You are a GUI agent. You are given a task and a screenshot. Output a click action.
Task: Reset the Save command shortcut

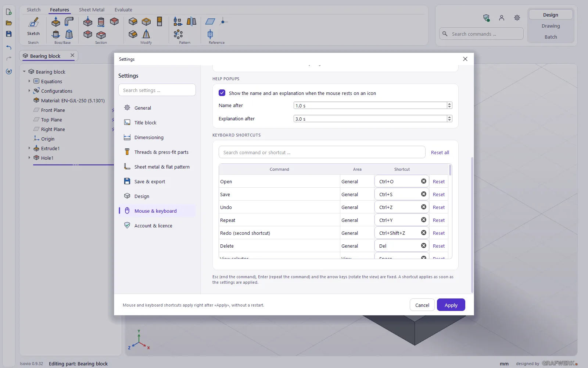pyautogui.click(x=439, y=194)
